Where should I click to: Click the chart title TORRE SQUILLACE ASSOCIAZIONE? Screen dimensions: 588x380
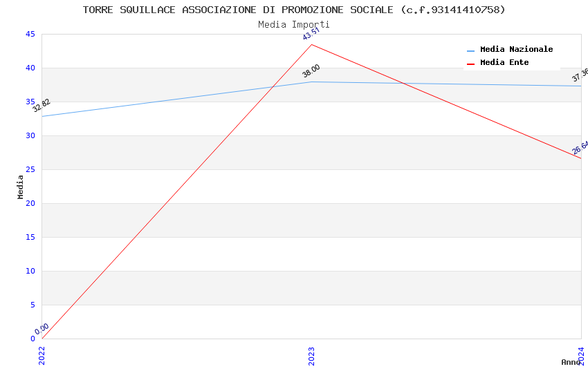tap(294, 10)
